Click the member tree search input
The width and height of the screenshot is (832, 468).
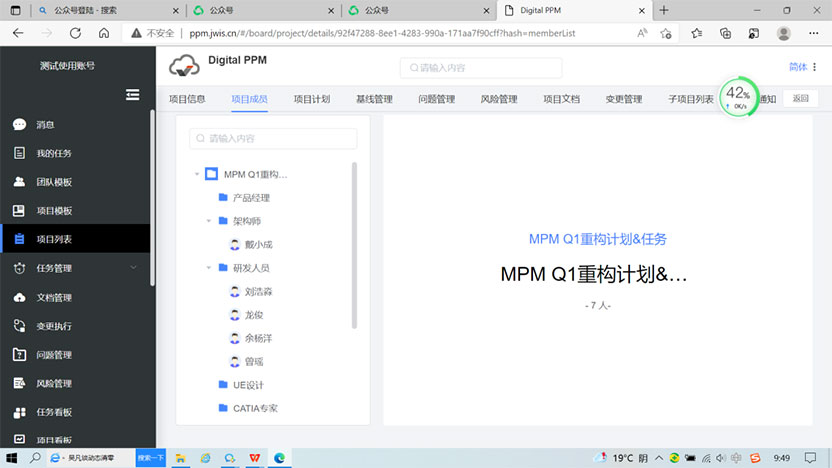273,138
